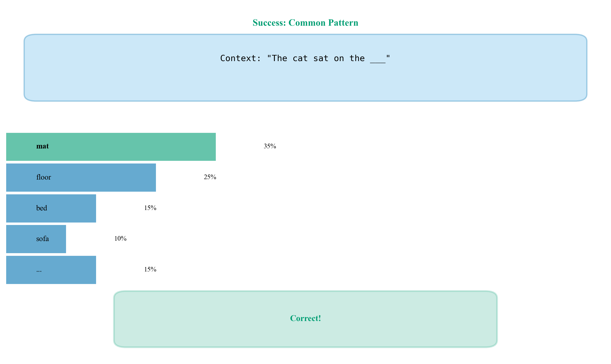Click the floor word label

(x=43, y=177)
